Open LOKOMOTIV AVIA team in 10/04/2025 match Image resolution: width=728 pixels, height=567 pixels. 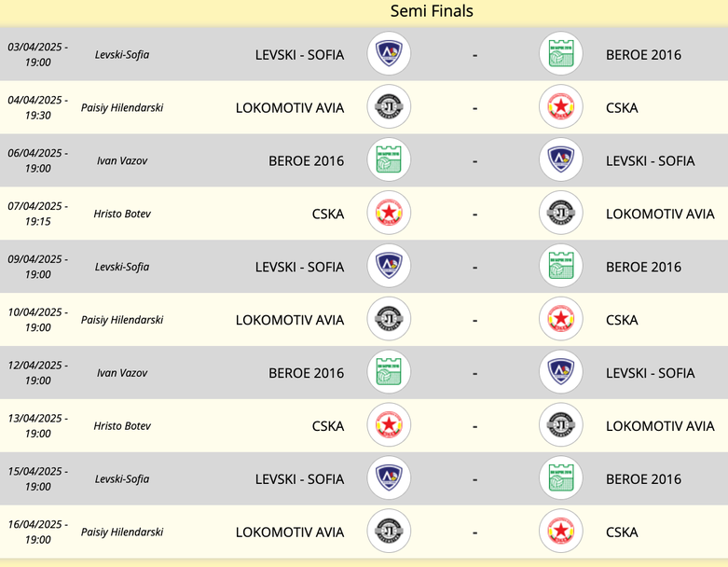tap(290, 320)
